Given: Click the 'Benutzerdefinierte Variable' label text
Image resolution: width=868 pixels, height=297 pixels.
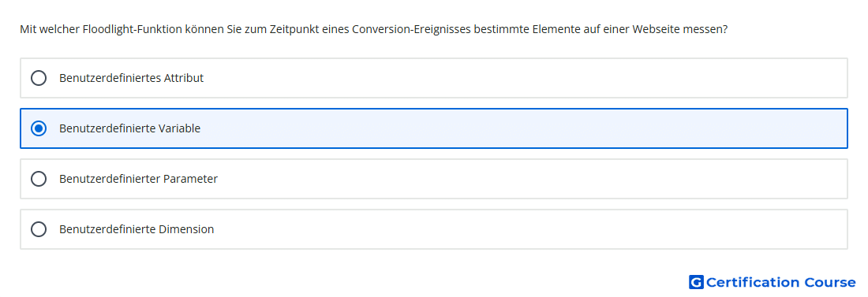Looking at the screenshot, I should tap(129, 128).
